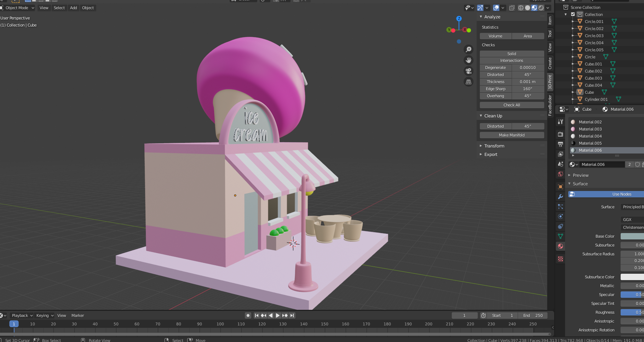Adjust the Roughness slider

click(632, 312)
